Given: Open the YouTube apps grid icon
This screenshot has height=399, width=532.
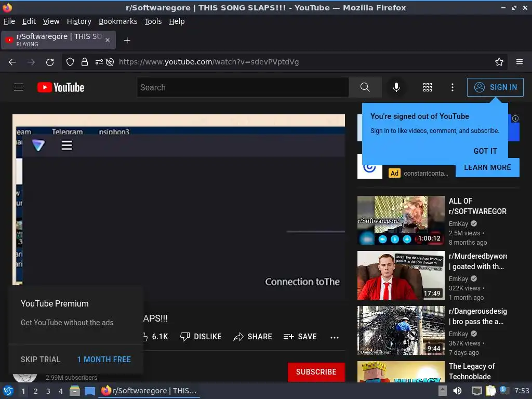Looking at the screenshot, I should click(428, 87).
